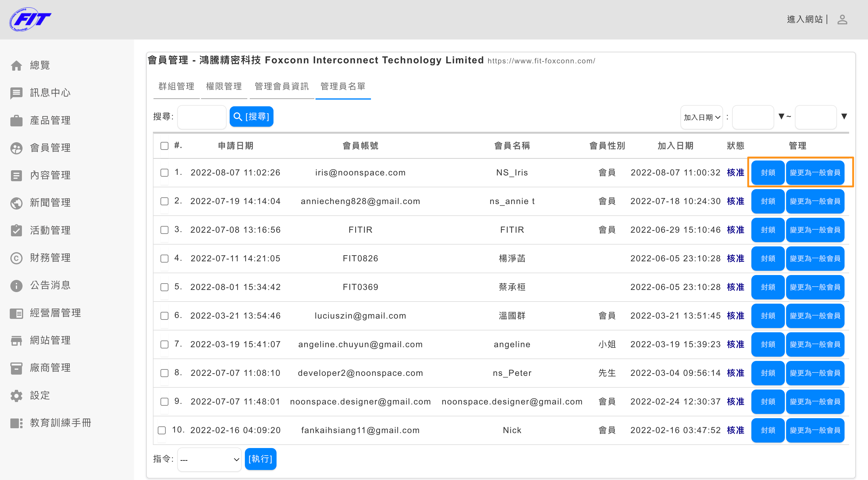Check the row for fankaihsiang11@gmail.com
868x480 pixels.
pos(162,430)
